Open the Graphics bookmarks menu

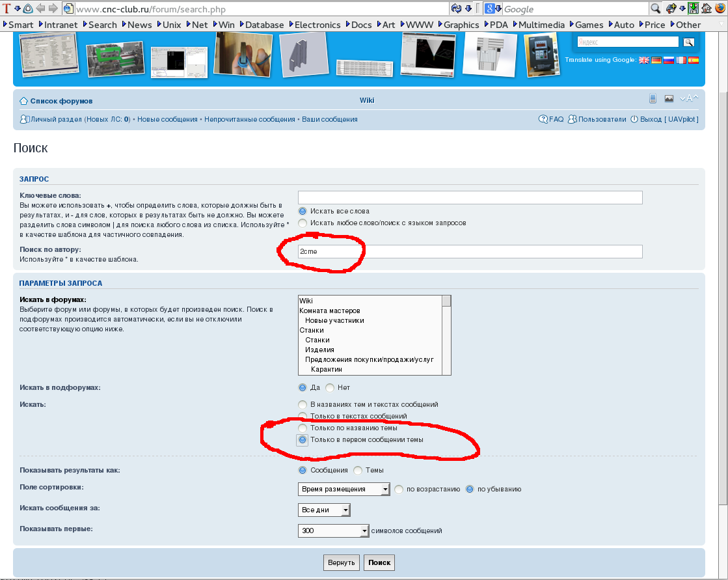(x=459, y=25)
